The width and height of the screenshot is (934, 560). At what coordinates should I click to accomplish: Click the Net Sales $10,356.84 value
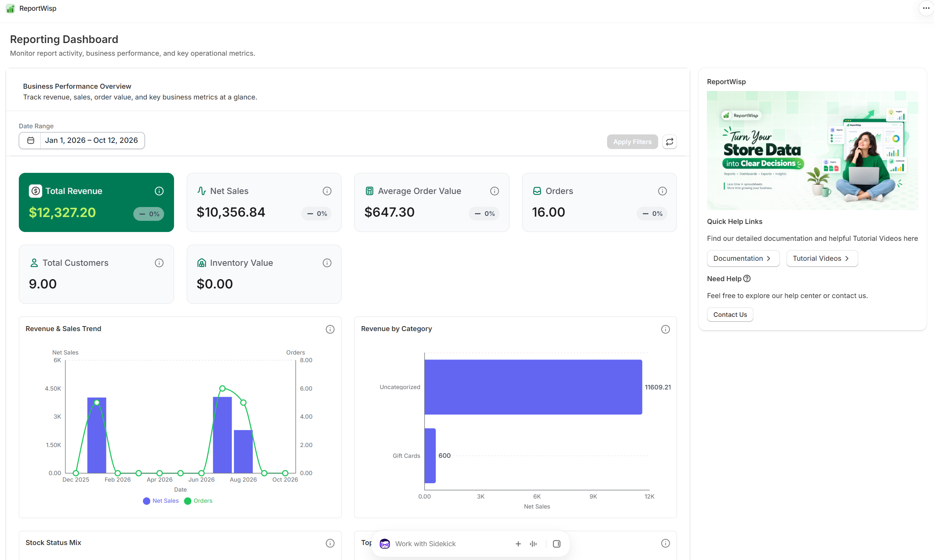pos(231,212)
